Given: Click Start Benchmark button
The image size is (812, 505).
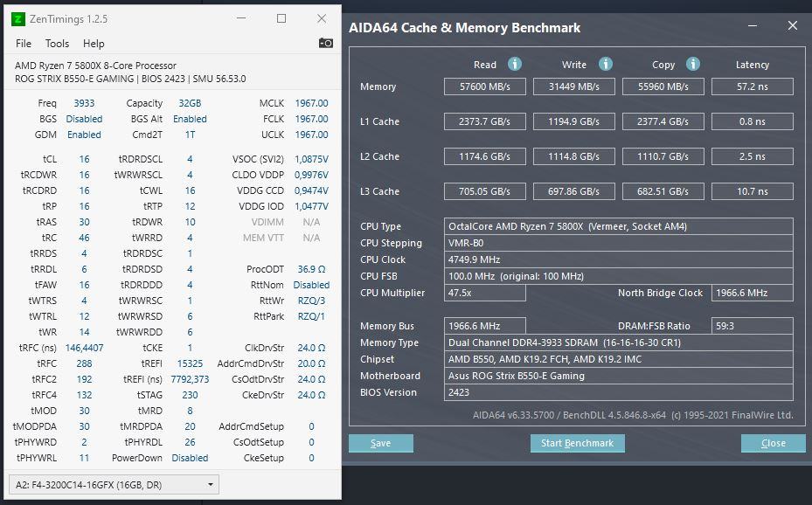Looking at the screenshot, I should click(578, 444).
